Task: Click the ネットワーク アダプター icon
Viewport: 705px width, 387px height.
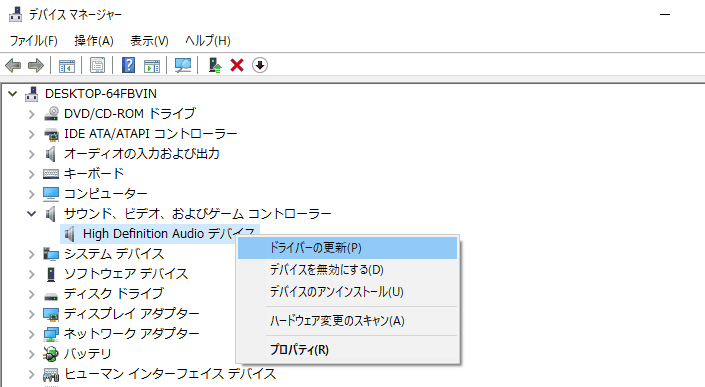Action: tap(51, 334)
